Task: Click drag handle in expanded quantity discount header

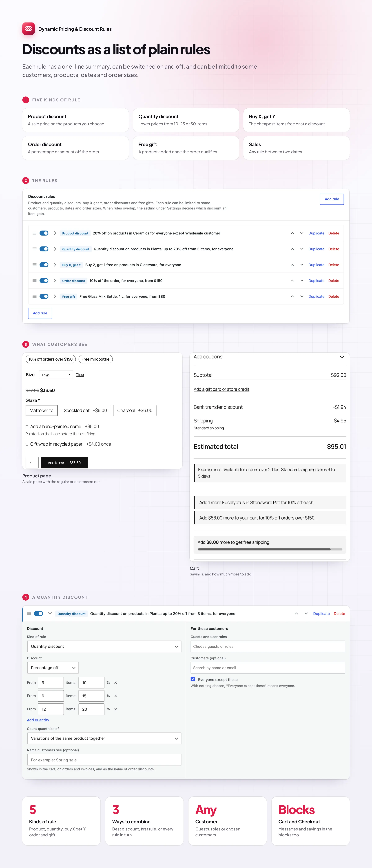Action: 29,614
